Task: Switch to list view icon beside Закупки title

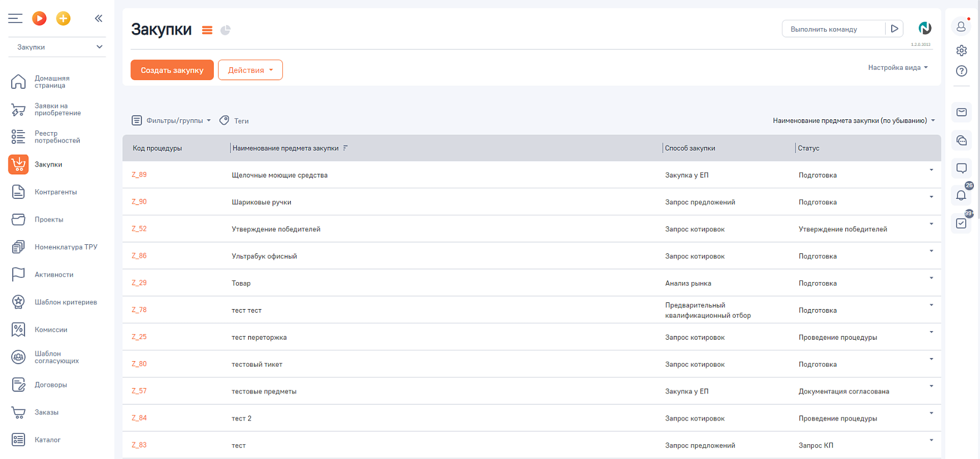Action: tap(207, 30)
